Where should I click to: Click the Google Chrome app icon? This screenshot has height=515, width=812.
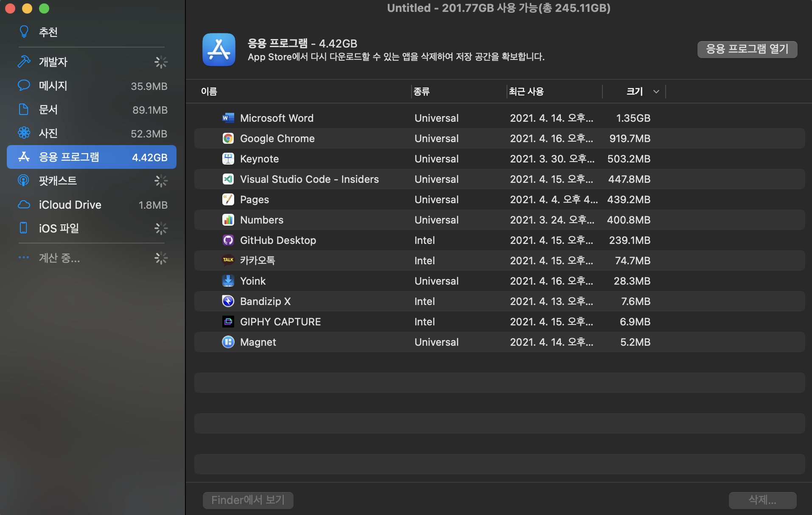click(228, 138)
